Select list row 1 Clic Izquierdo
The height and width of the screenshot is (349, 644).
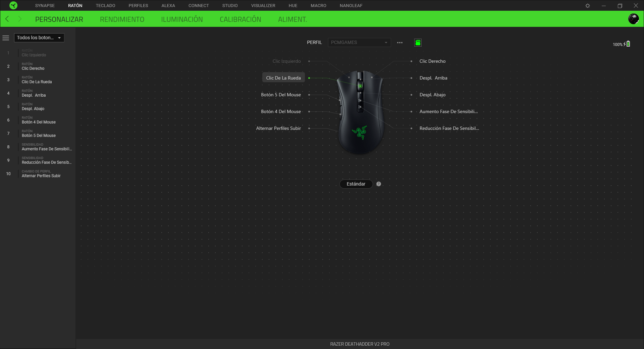coord(38,53)
